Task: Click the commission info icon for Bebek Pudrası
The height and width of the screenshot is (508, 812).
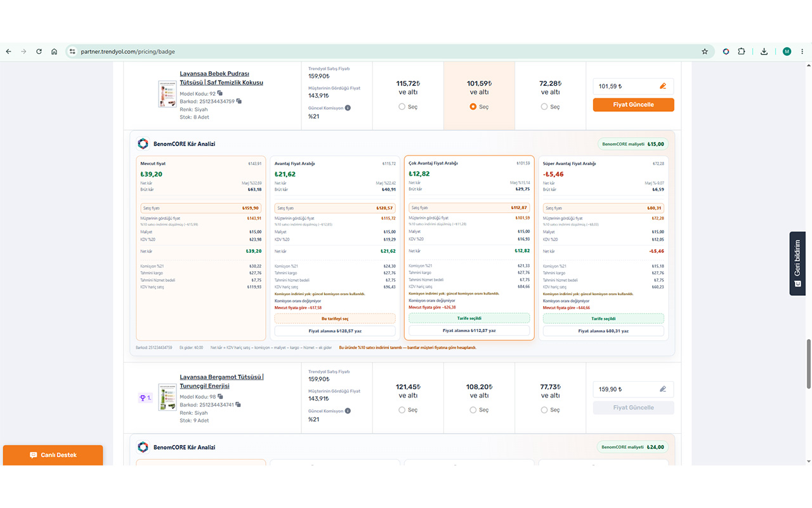Action: 348,108
